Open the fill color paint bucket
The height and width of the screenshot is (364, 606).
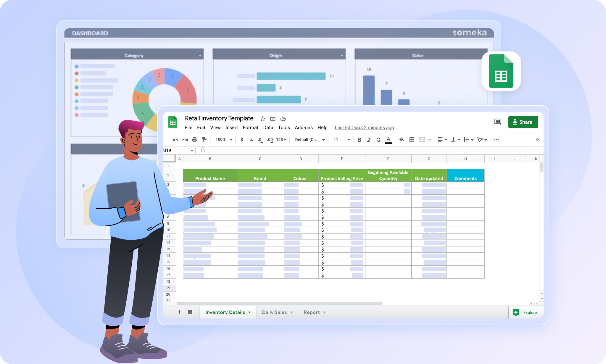pos(402,140)
